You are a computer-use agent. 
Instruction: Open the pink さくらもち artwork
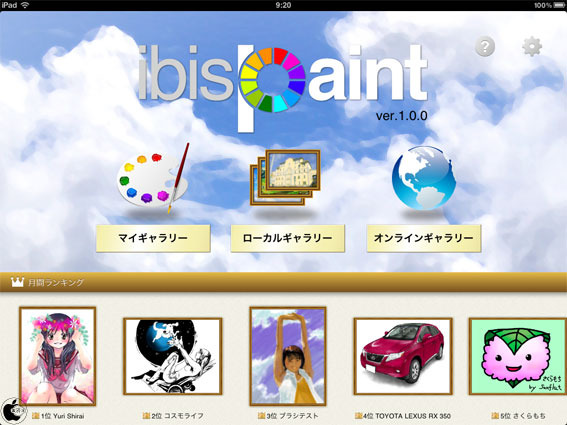pyautogui.click(x=518, y=356)
